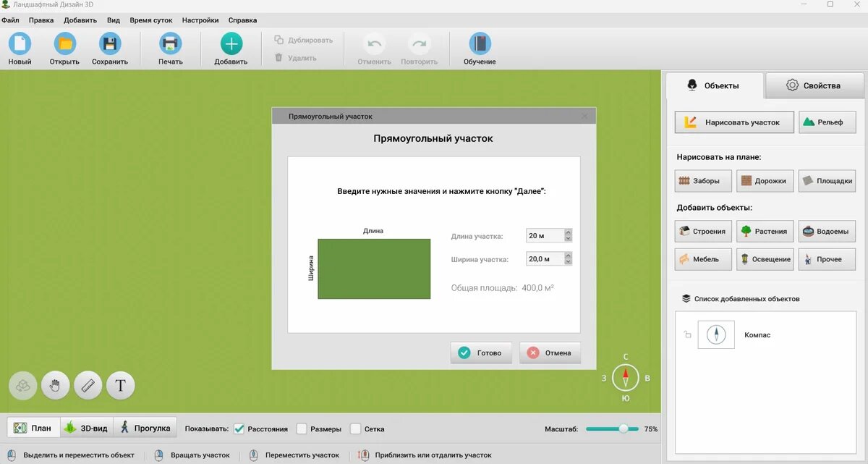The height and width of the screenshot is (464, 868).
Task: Decrease Длина участка with down arrow
Action: click(x=568, y=239)
